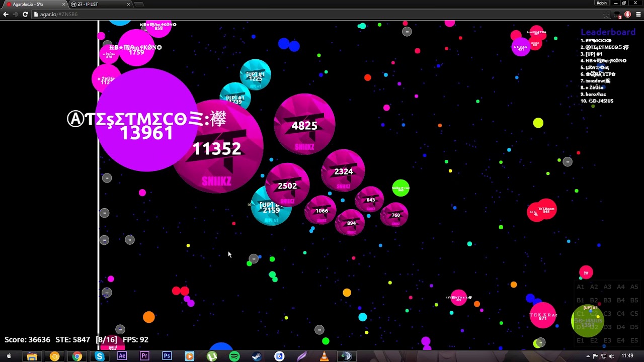
Task: Open Spotify from the taskbar
Action: click(x=234, y=356)
